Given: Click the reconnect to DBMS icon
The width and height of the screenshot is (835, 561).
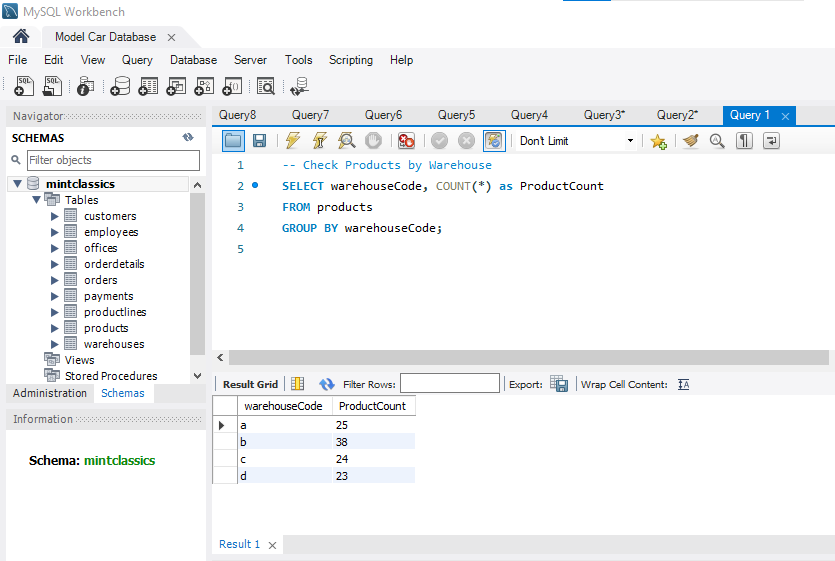Looking at the screenshot, I should [298, 87].
